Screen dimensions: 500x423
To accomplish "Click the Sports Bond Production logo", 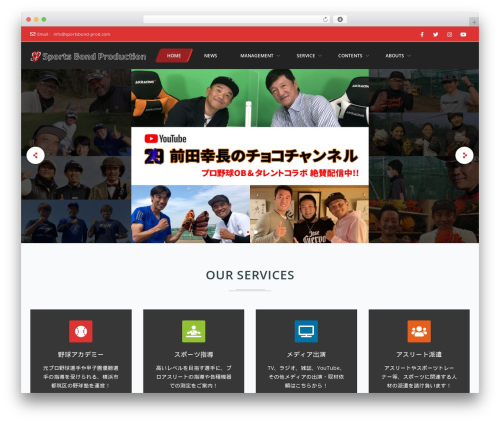I will click(88, 56).
